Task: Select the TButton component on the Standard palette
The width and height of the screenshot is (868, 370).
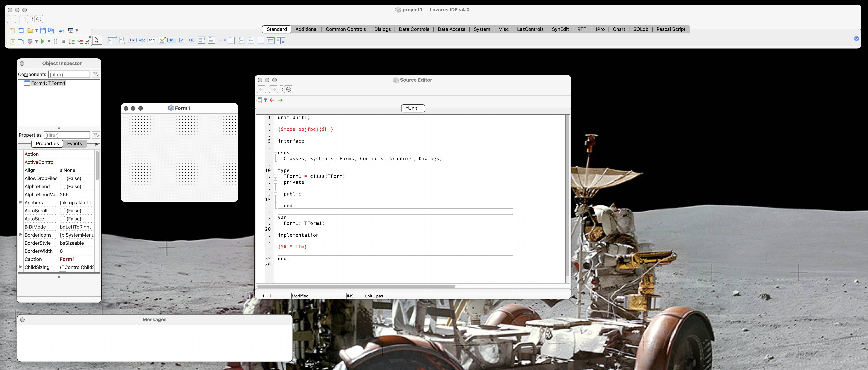Action: coord(132,40)
